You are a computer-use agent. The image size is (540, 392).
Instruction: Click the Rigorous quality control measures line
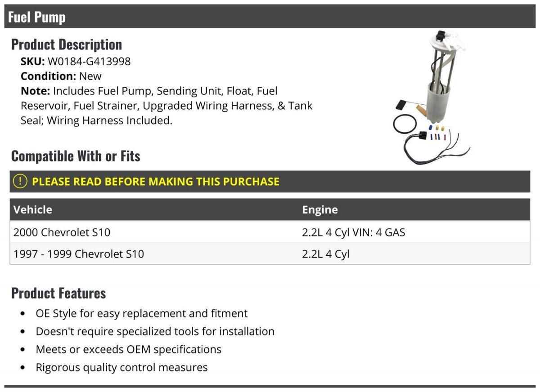tap(121, 367)
